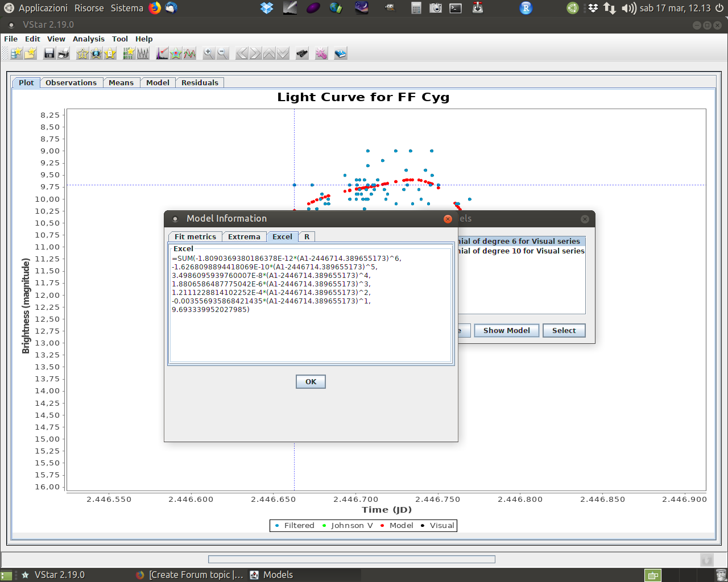Select the Extrema tab in Model Information
The height and width of the screenshot is (582, 728).
pos(244,236)
